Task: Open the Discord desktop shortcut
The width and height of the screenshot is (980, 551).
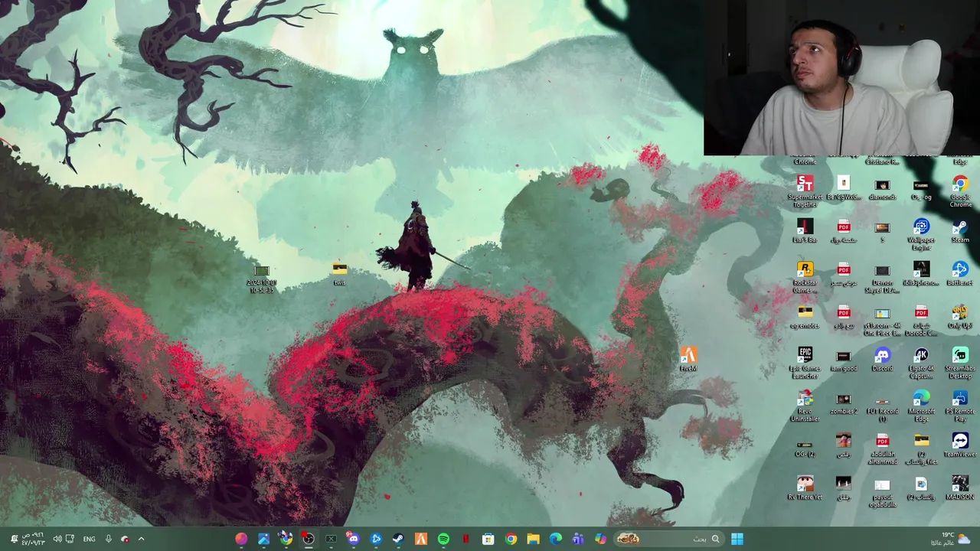Action: [x=882, y=358]
